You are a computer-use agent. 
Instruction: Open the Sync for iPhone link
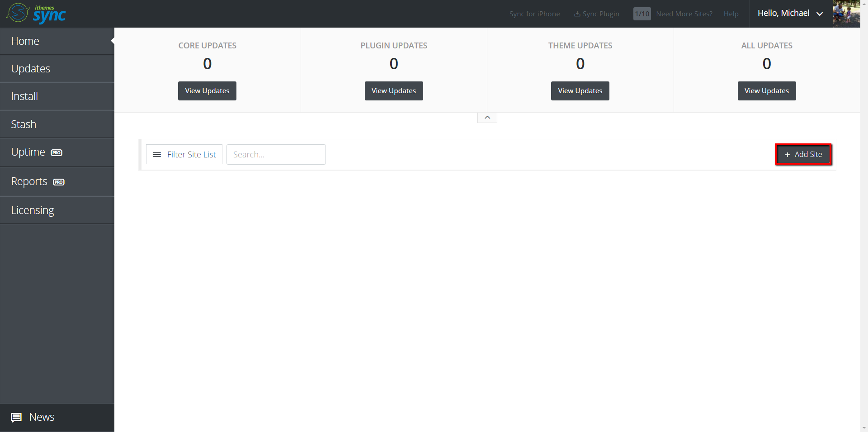click(535, 14)
